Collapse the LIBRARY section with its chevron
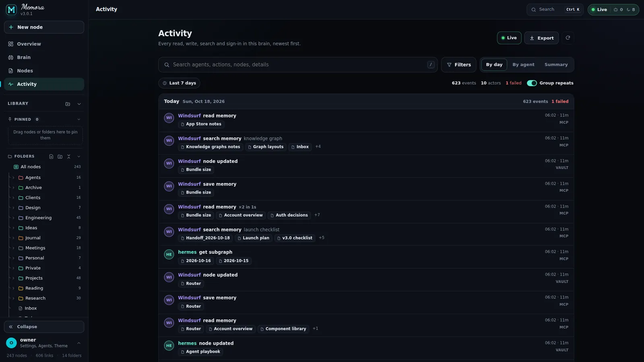Image resolution: width=644 pixels, height=362 pixels. point(79,104)
